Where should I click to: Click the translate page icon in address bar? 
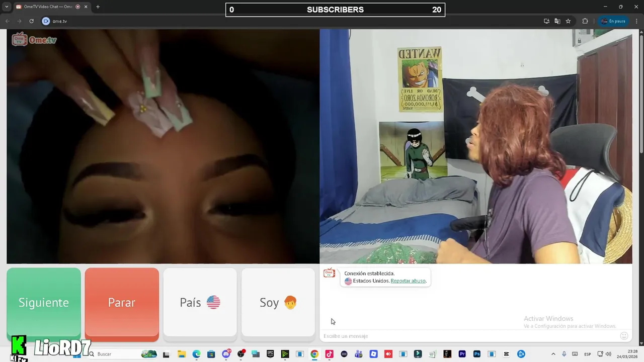point(557,21)
